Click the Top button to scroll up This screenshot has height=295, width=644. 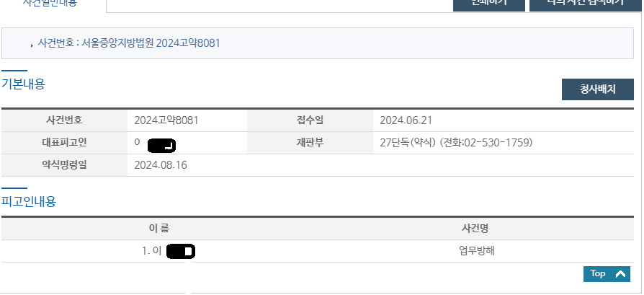607,274
